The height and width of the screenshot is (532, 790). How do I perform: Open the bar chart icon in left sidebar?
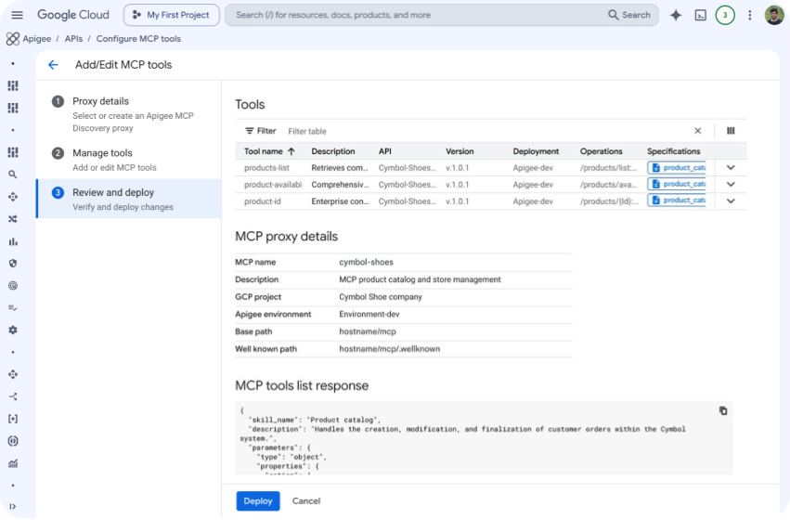[x=13, y=241]
